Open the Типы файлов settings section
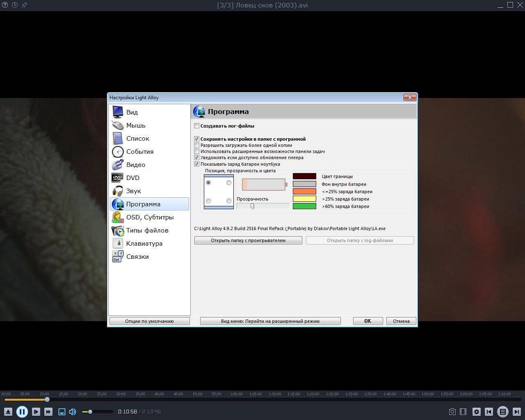This screenshot has width=525, height=420. click(x=149, y=230)
